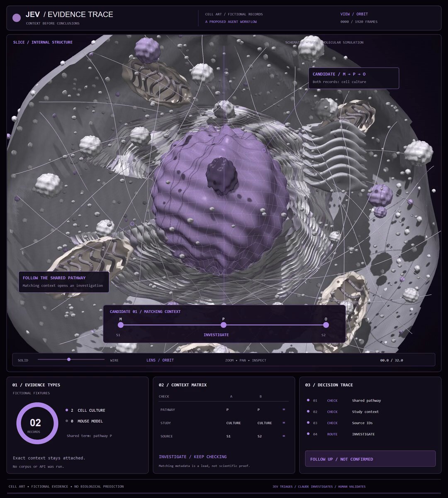Screen dimensions: 448x498
Task: Click the SOLID label beside the slider
Action: [23, 360]
